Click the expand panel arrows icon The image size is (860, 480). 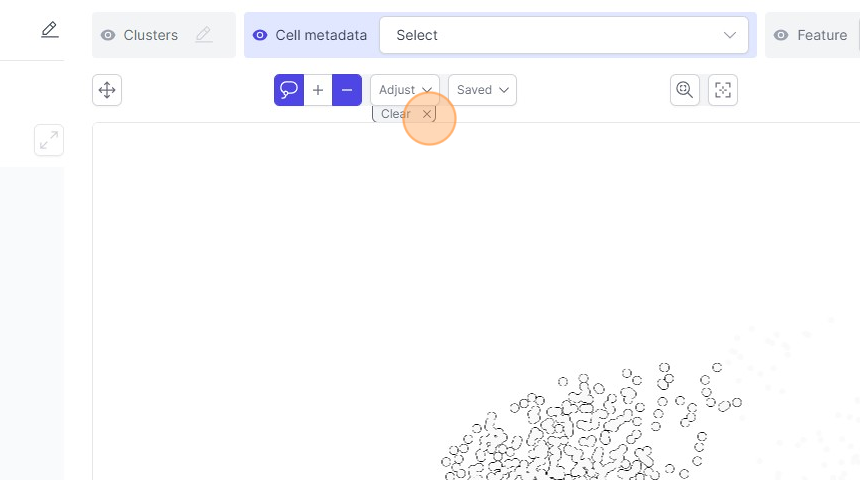48,140
